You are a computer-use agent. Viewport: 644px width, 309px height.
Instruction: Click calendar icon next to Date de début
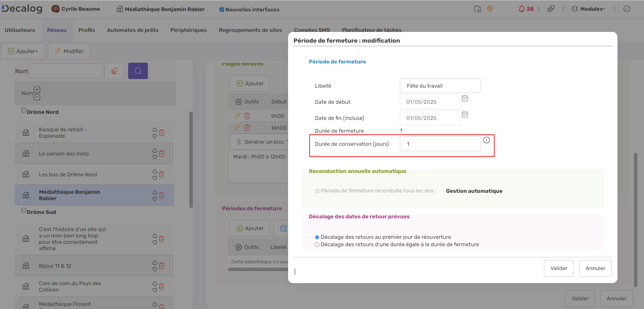click(465, 99)
